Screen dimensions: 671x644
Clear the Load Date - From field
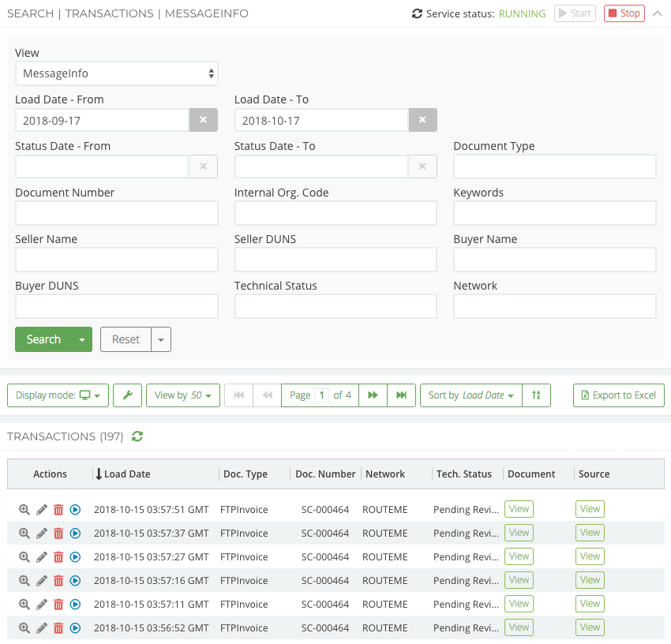click(203, 120)
